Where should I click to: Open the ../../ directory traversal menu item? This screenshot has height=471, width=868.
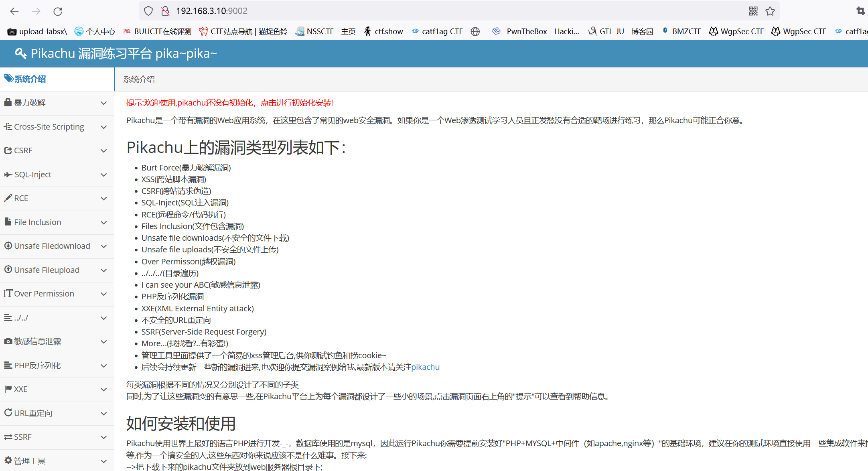pos(57,318)
